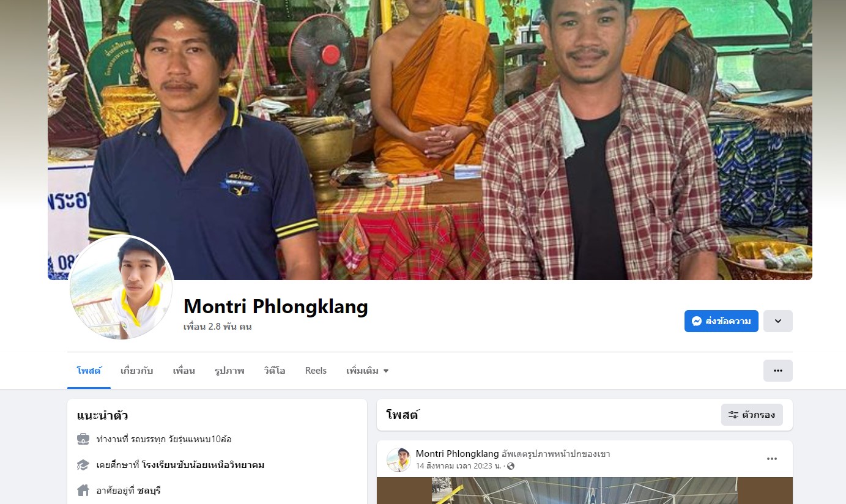Click the Messenger send message button

pos(721,321)
